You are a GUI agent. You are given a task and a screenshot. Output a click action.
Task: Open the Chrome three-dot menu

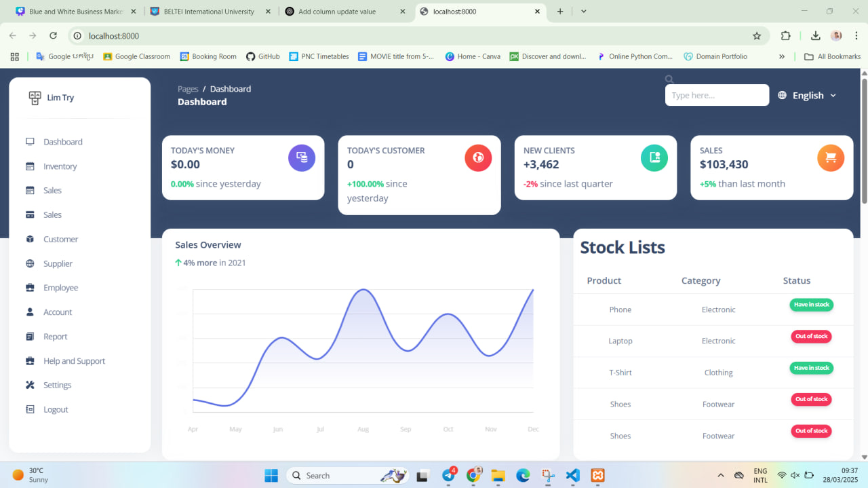[857, 36]
